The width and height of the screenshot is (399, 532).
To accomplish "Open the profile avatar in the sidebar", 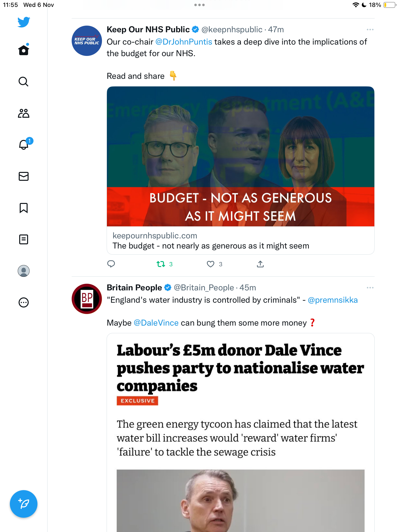I will coord(24,271).
